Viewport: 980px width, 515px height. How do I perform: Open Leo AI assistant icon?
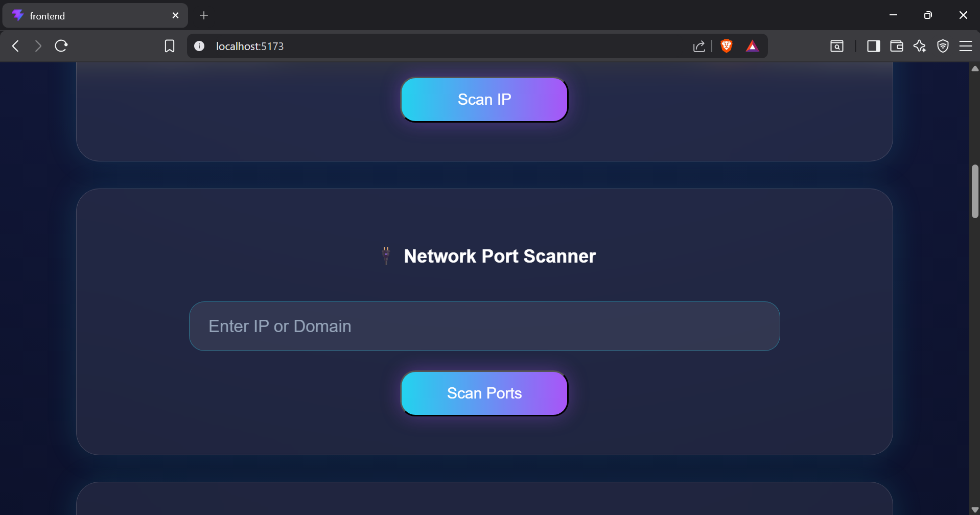pos(920,46)
